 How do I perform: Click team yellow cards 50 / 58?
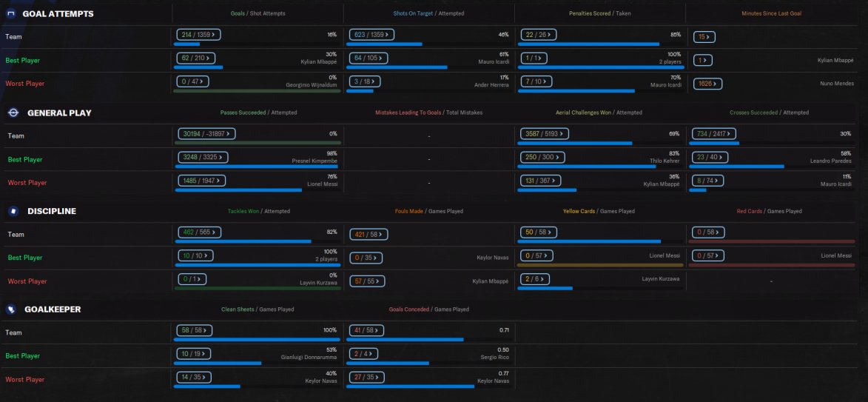tap(538, 232)
